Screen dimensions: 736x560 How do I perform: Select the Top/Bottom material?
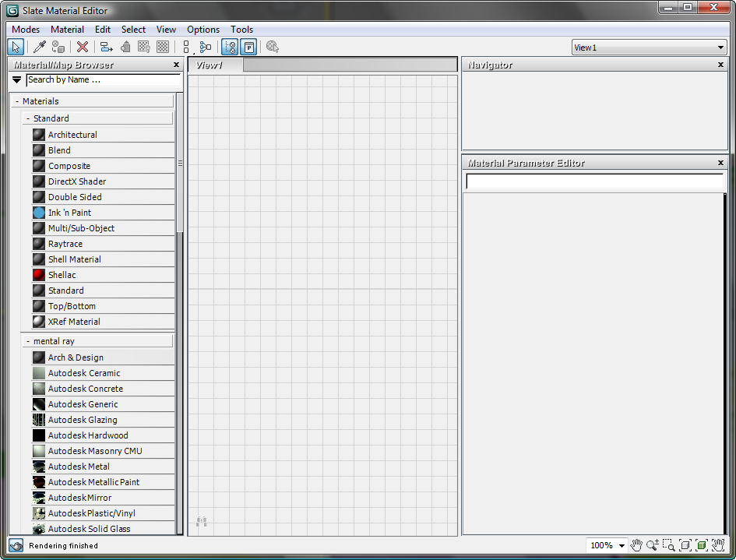point(103,306)
